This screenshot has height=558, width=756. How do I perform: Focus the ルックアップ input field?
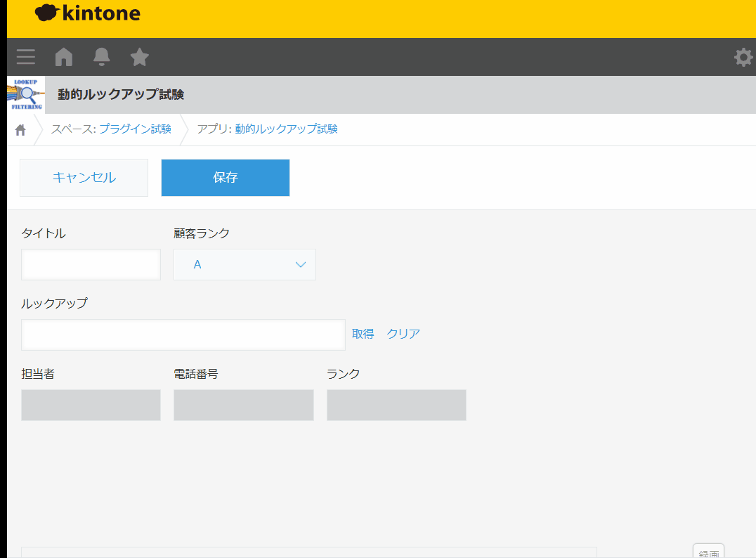pos(183,335)
